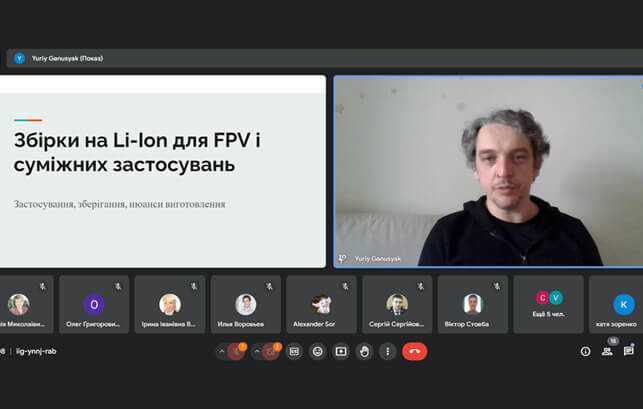Expand the camera video settings chevron
643x409 pixels.
coord(257,352)
